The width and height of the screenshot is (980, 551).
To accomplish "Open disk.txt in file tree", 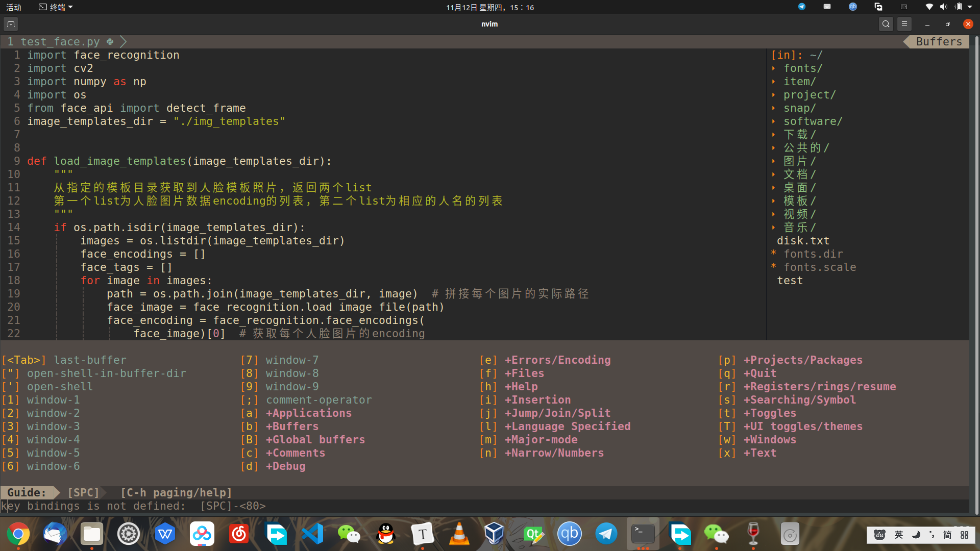I will tap(802, 241).
